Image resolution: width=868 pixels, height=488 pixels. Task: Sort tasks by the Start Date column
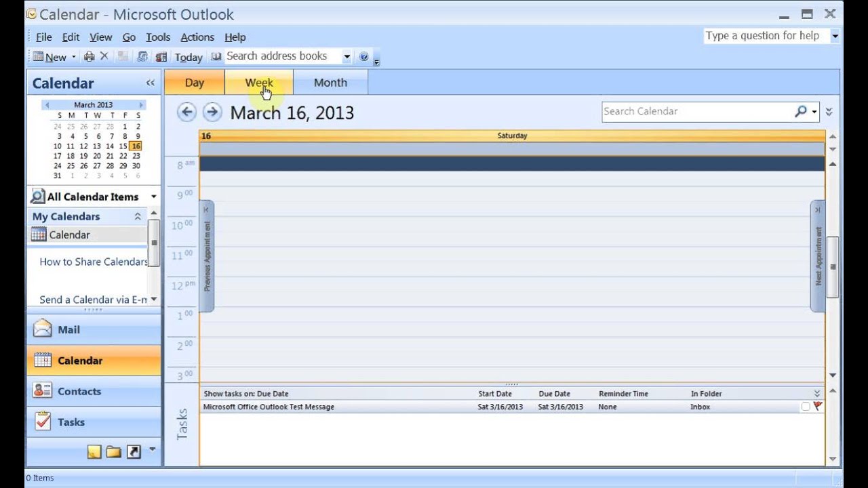point(495,394)
